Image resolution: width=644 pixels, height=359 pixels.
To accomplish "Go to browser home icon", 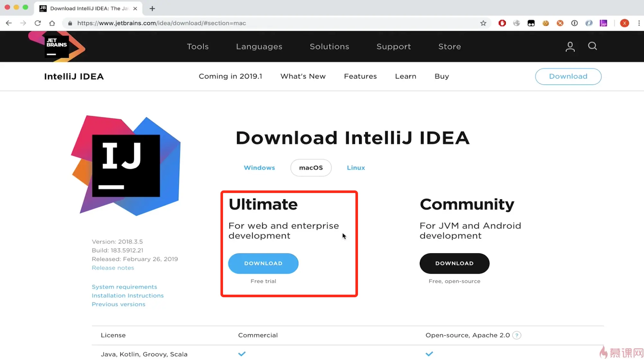I will click(x=52, y=23).
